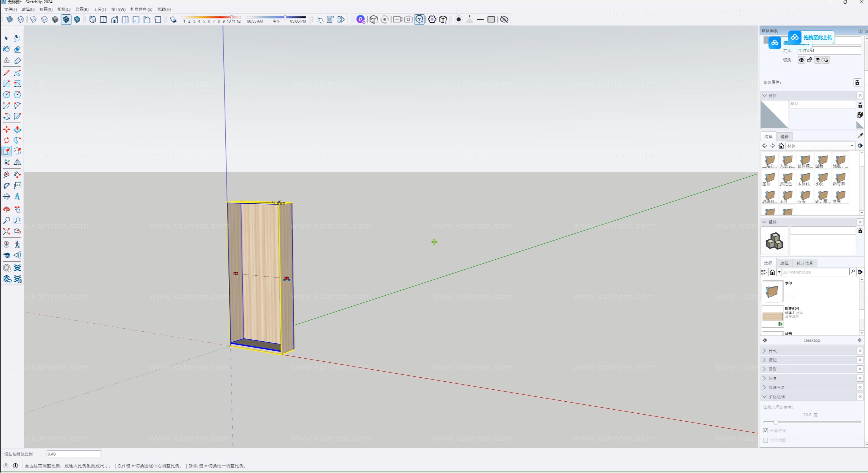Toggle the component lock icon

pos(810,60)
